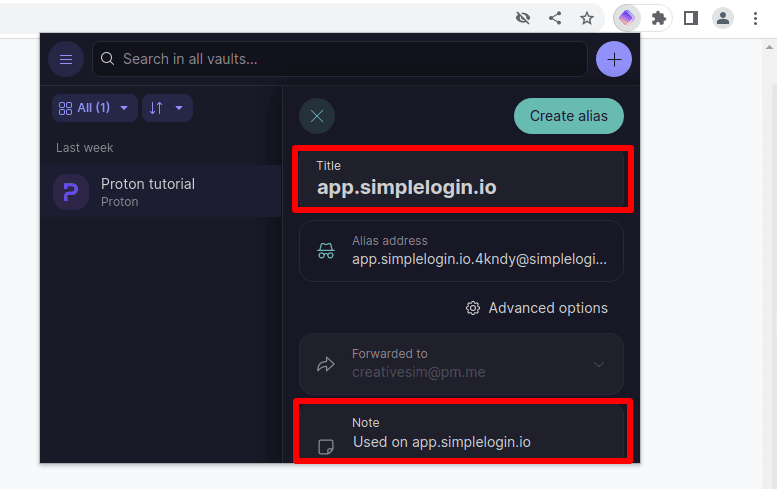The image size is (777, 489).
Task: Click the share page icon
Action: pyautogui.click(x=555, y=18)
